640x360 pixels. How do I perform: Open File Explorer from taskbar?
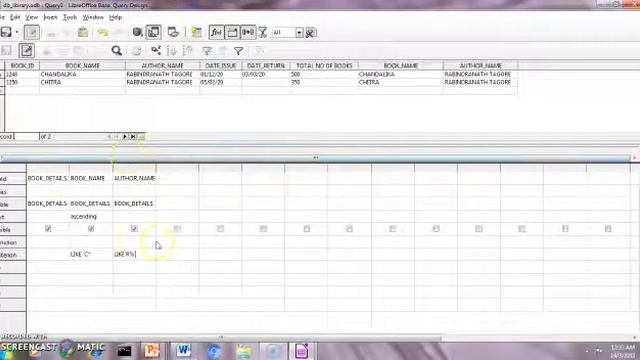(244, 351)
